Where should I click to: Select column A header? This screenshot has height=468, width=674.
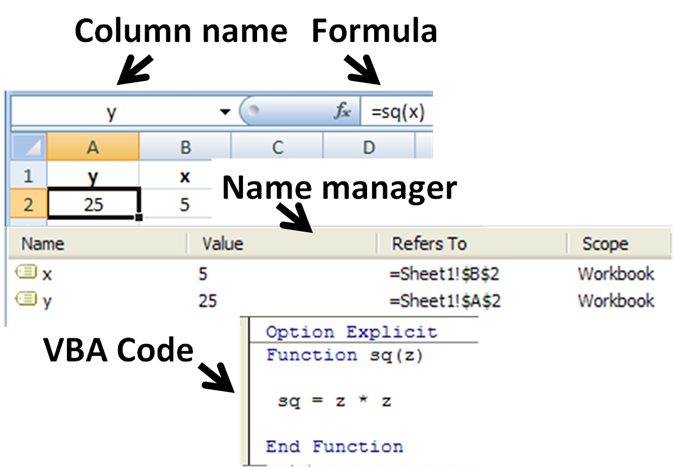coord(93,148)
